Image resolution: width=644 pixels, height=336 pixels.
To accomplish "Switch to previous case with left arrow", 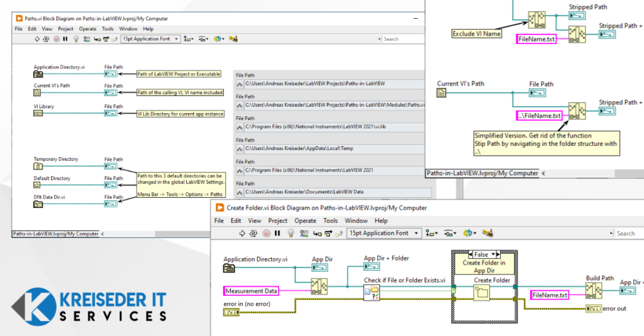I will coord(470,254).
